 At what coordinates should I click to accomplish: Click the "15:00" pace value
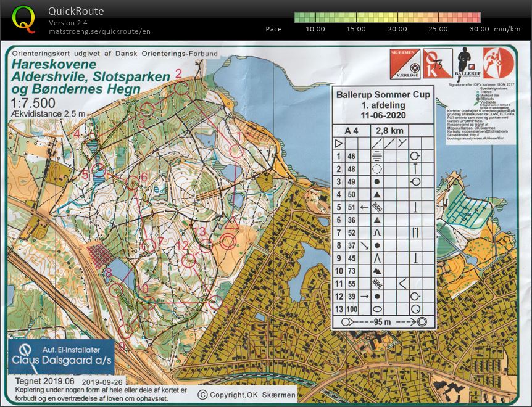pos(356,29)
